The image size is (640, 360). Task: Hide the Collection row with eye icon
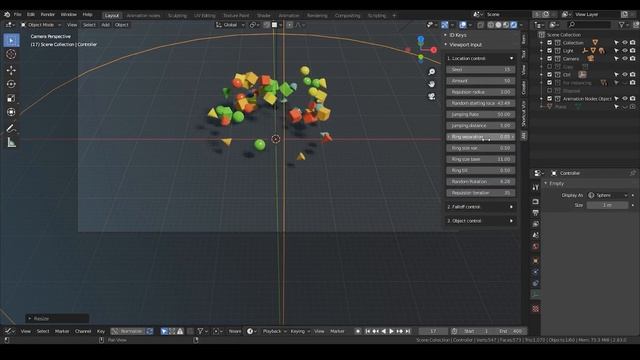pos(624,42)
